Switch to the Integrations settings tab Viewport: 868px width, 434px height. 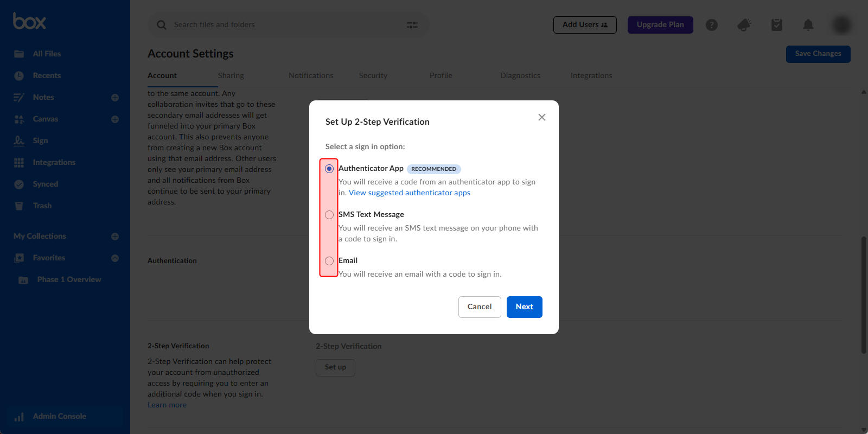(x=591, y=75)
